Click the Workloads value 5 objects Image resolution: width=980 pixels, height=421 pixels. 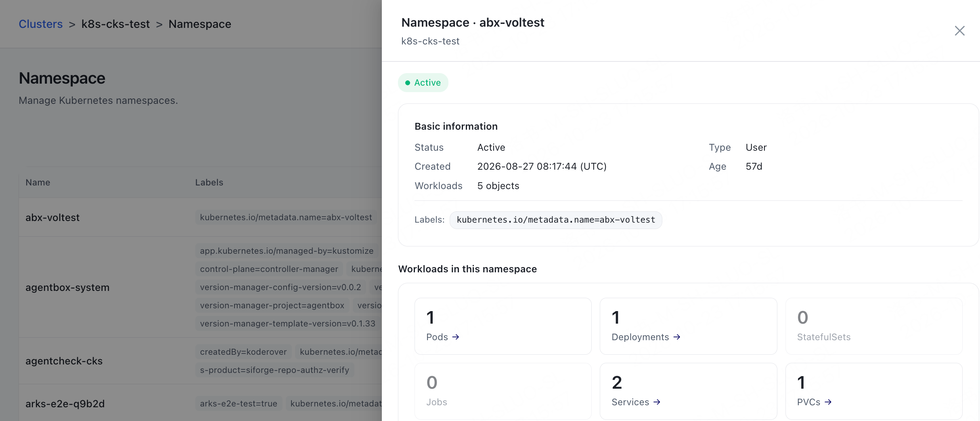[x=498, y=186]
